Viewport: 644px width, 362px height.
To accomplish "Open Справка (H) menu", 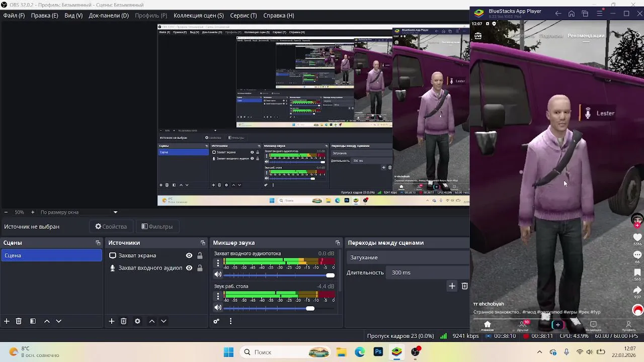I will (x=279, y=16).
